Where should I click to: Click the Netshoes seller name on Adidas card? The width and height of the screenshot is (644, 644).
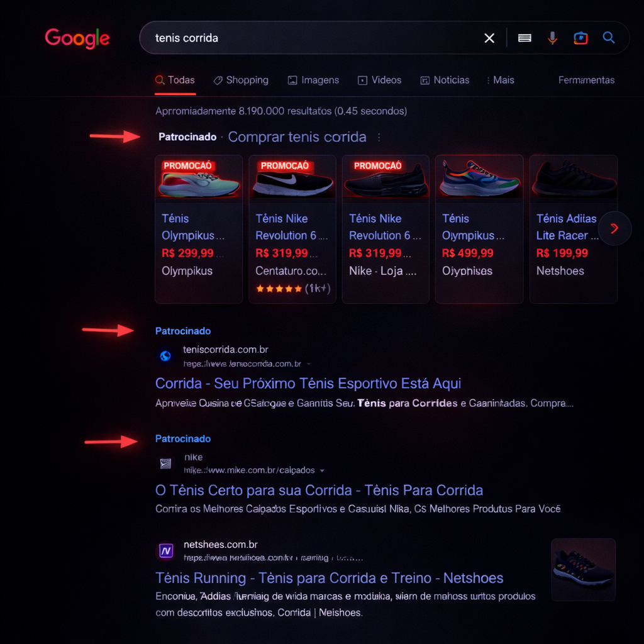coord(560,271)
